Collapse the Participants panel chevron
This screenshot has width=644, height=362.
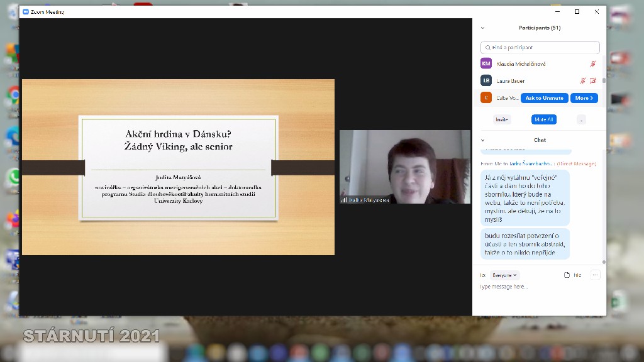(483, 28)
